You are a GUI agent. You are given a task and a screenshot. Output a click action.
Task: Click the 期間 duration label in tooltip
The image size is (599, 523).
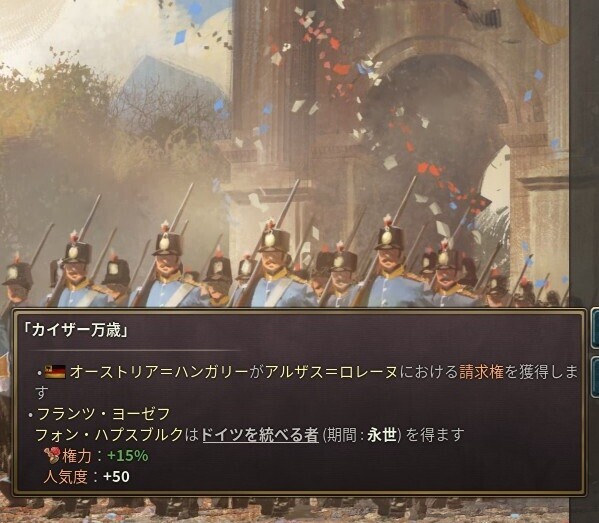click(342, 435)
